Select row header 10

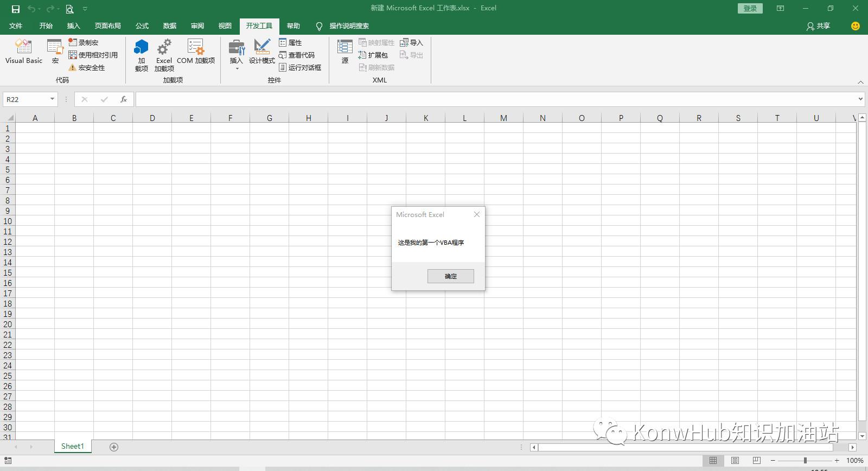8,221
